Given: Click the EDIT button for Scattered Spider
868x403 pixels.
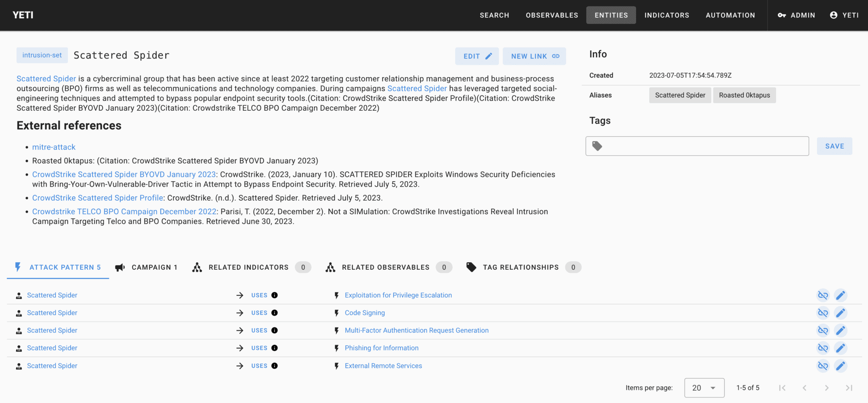Looking at the screenshot, I should point(477,56).
